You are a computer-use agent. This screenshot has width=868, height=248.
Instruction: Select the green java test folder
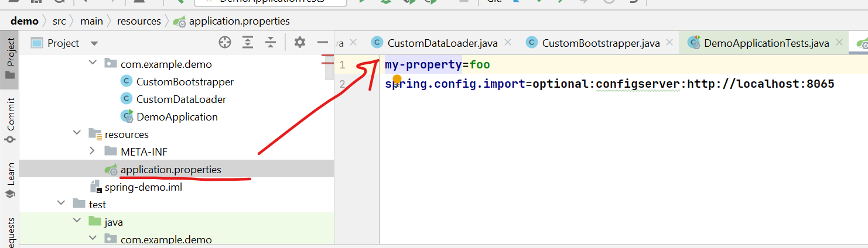[114, 222]
